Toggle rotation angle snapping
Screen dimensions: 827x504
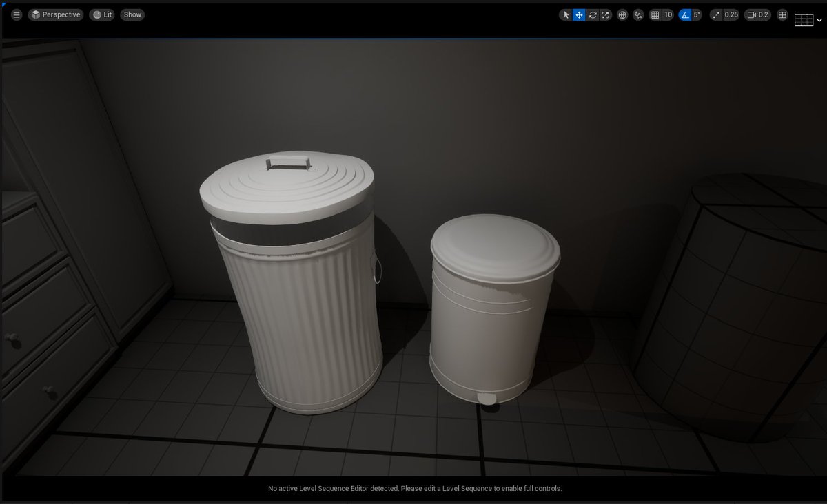(x=685, y=14)
